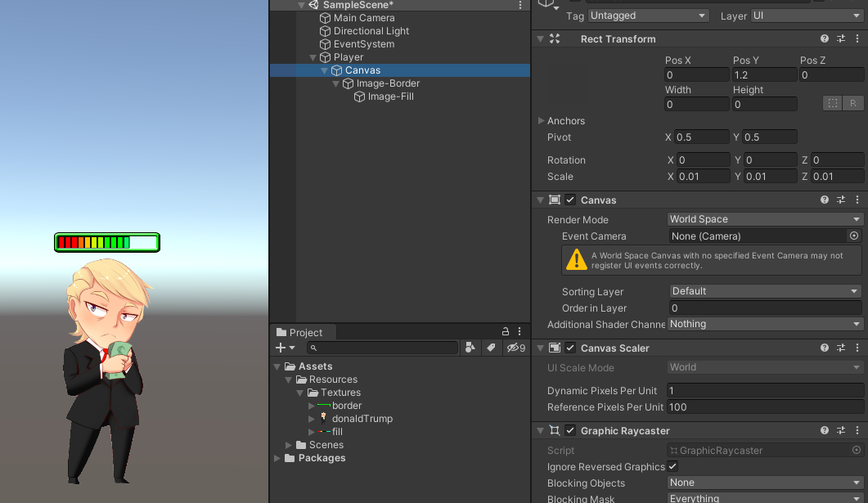The image size is (868, 503).
Task: Select Image-Fill in Hierarchy
Action: pyautogui.click(x=390, y=97)
